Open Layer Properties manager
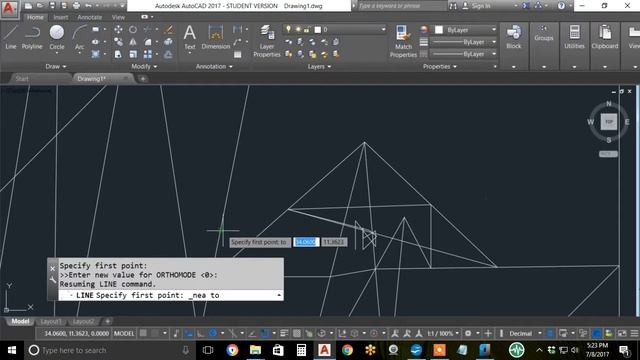Screen dimensions: 640x360 (x=267, y=41)
